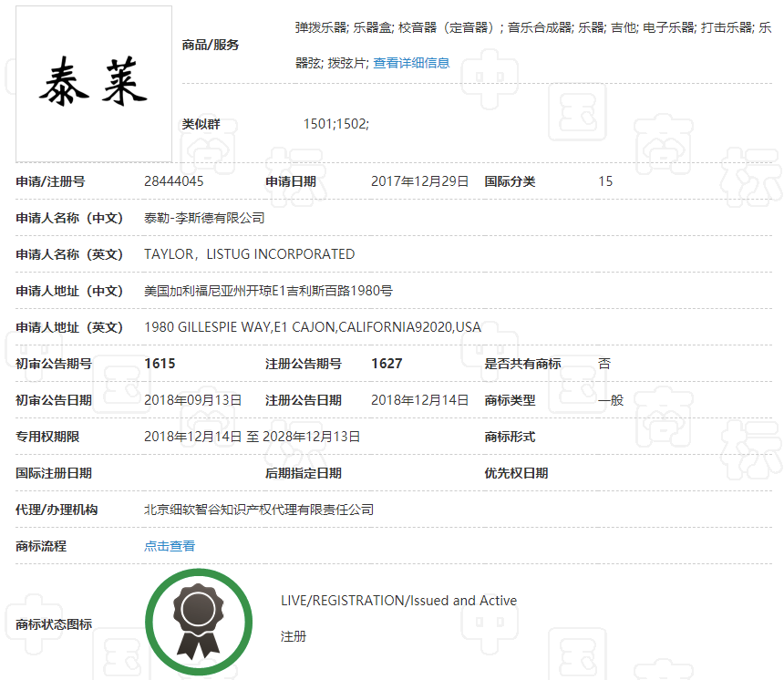Click the 申请人地址（英文） label
This screenshot has width=784, height=680.
[69, 327]
